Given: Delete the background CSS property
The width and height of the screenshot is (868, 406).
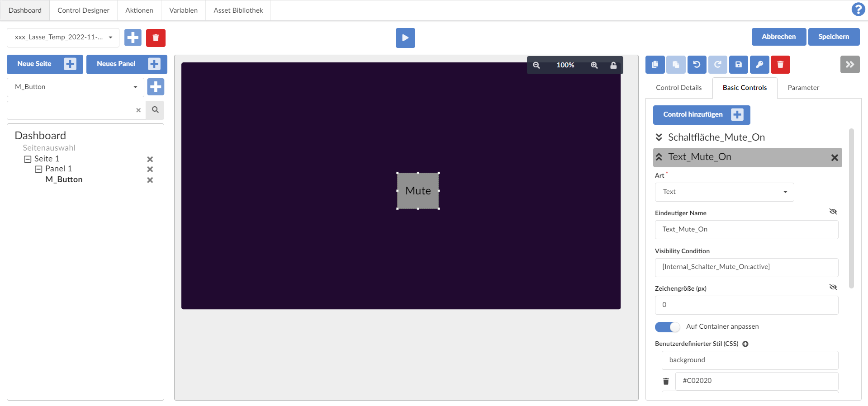Looking at the screenshot, I should click(x=666, y=381).
